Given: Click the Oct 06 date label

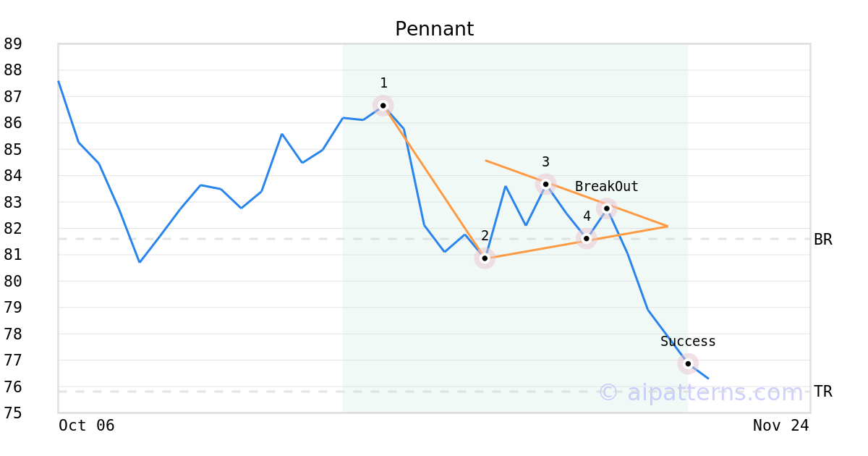Looking at the screenshot, I should coord(87,426).
